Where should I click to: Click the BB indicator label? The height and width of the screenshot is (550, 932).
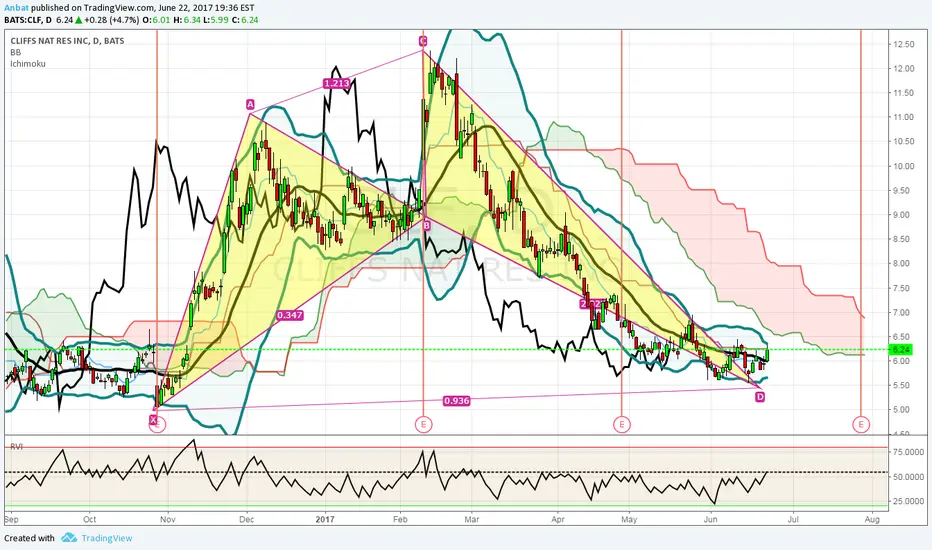(15, 52)
